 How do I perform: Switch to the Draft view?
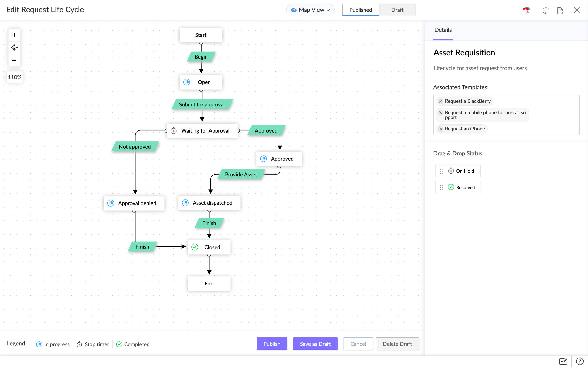[397, 10]
